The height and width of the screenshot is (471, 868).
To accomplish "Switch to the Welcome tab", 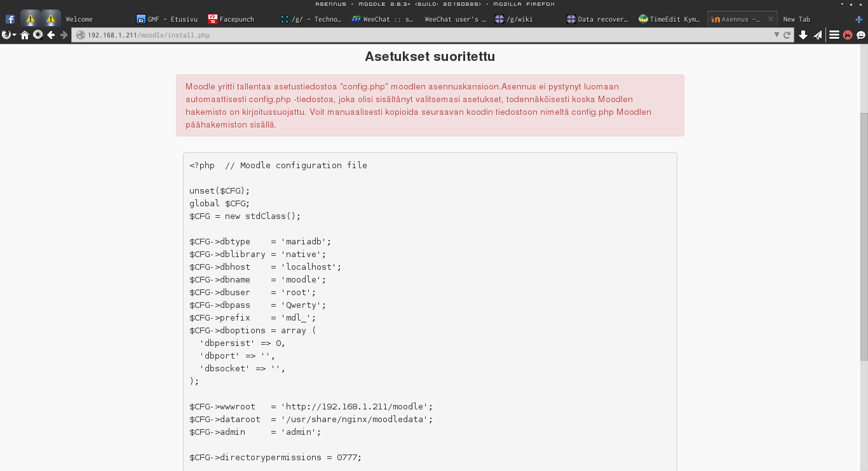I will point(97,19).
